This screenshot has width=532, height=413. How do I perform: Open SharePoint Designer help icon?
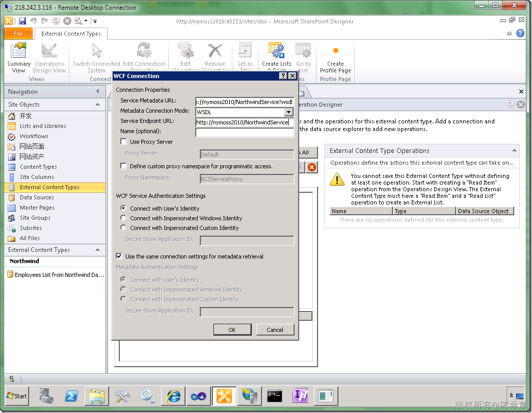point(520,33)
